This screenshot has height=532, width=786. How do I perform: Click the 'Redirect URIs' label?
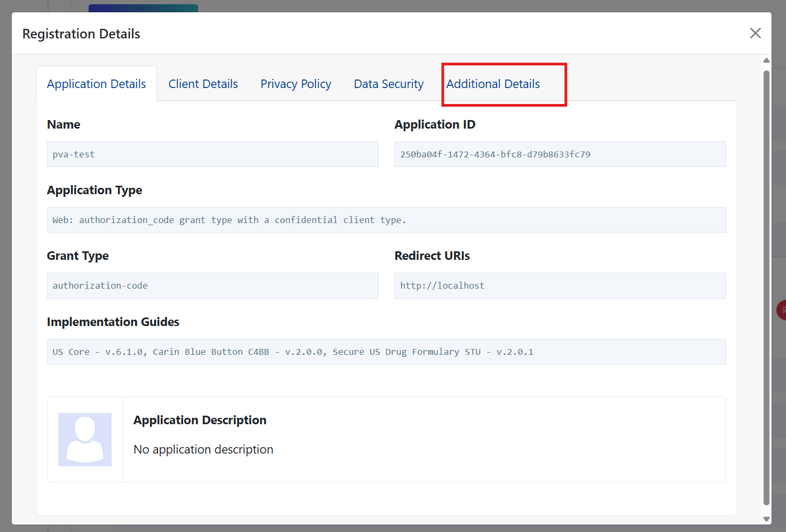(x=432, y=256)
